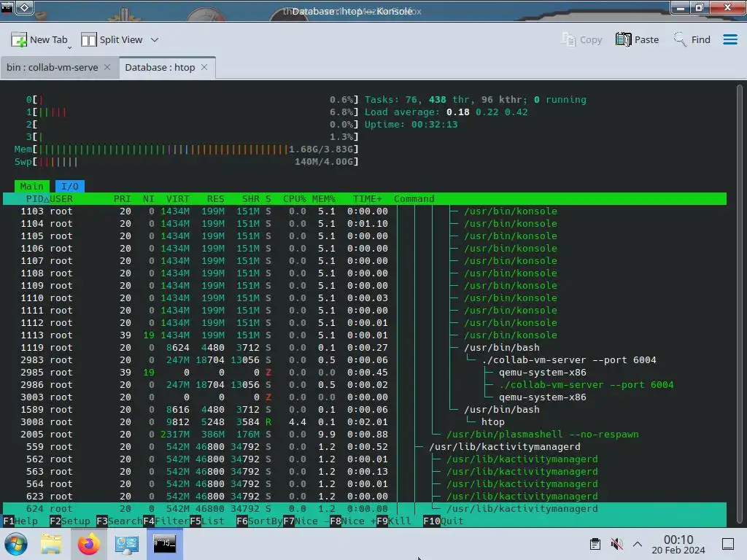The width and height of the screenshot is (747, 560).
Task: Close the bin : collab-vm-serve tab
Action: click(x=107, y=67)
